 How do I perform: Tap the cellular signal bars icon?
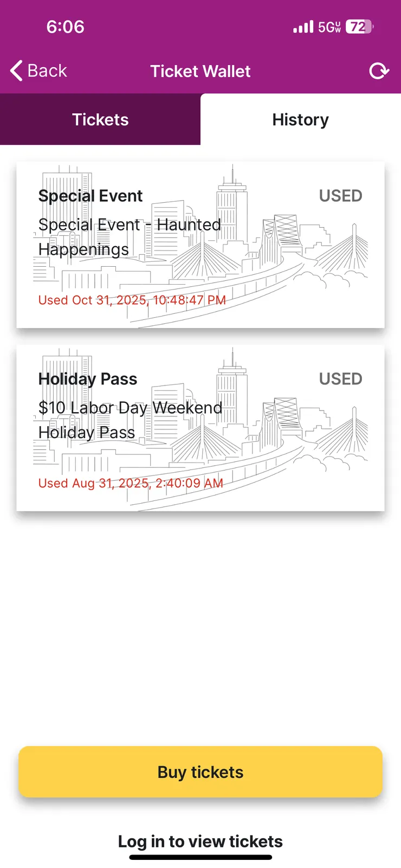[303, 27]
